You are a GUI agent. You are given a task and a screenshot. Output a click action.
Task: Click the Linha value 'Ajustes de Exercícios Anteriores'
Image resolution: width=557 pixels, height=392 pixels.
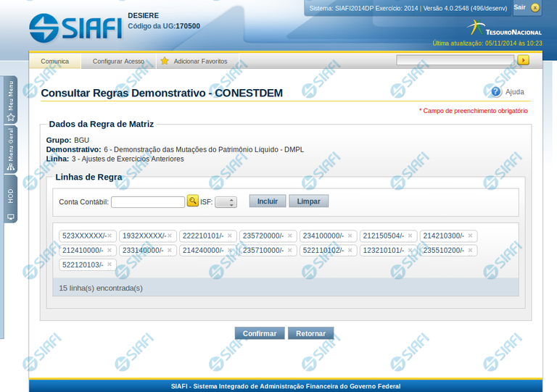(133, 159)
